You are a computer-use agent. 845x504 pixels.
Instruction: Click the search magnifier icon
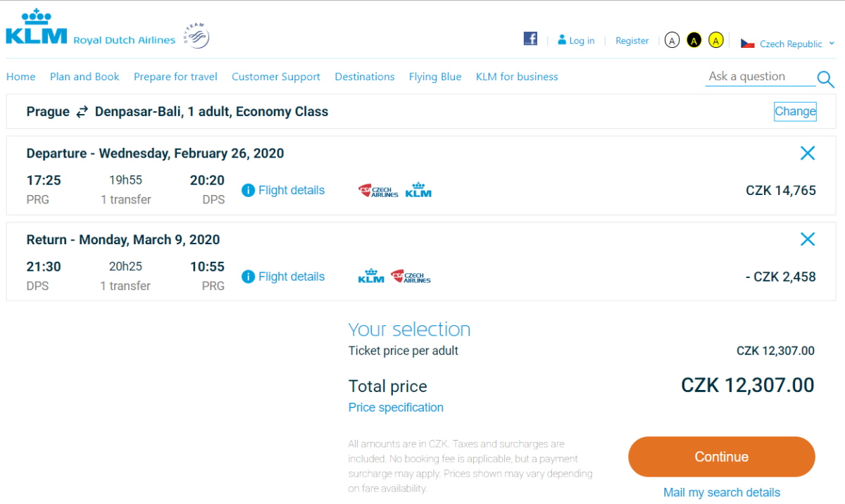click(825, 78)
